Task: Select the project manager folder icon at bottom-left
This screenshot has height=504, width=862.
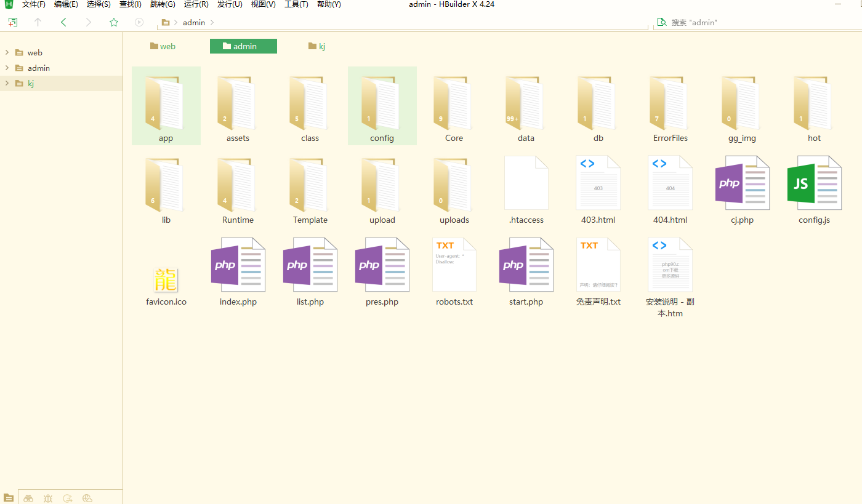Action: (9, 498)
